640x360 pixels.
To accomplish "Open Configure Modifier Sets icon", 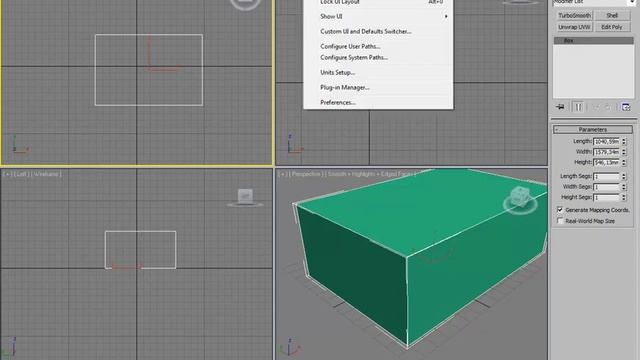I will pos(626,107).
